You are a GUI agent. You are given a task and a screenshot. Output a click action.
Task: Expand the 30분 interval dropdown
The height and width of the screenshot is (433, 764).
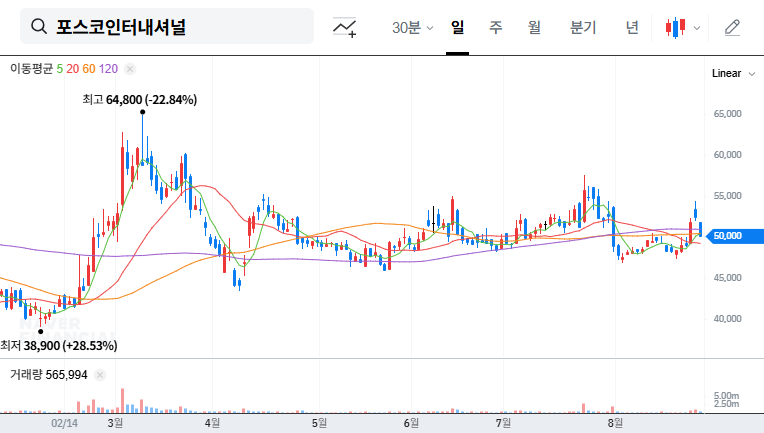click(x=412, y=27)
